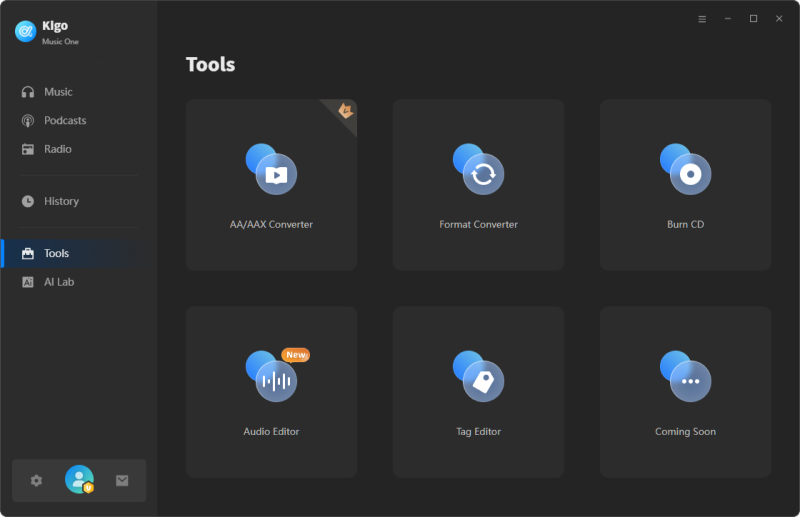800x517 pixels.
Task: Launch the Audio Editor waveform icon
Action: point(271,376)
